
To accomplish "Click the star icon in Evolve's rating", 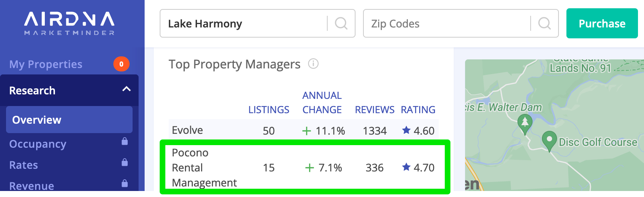I will pos(406,130).
